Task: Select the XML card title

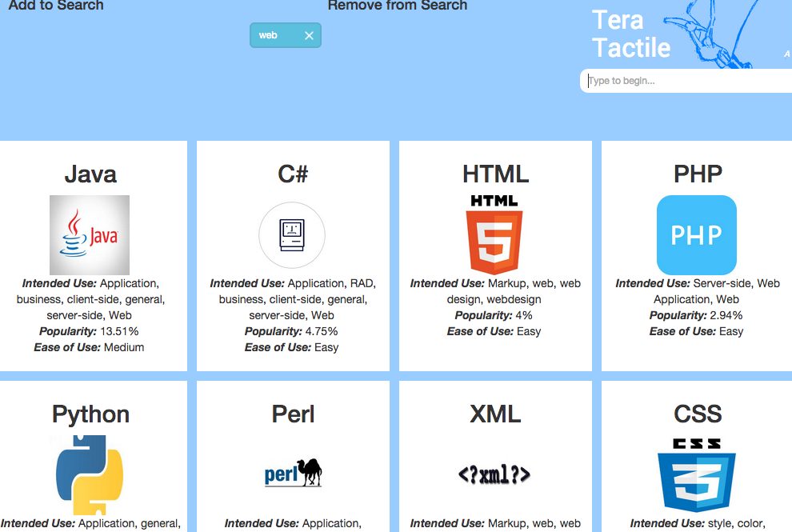Action: (495, 414)
